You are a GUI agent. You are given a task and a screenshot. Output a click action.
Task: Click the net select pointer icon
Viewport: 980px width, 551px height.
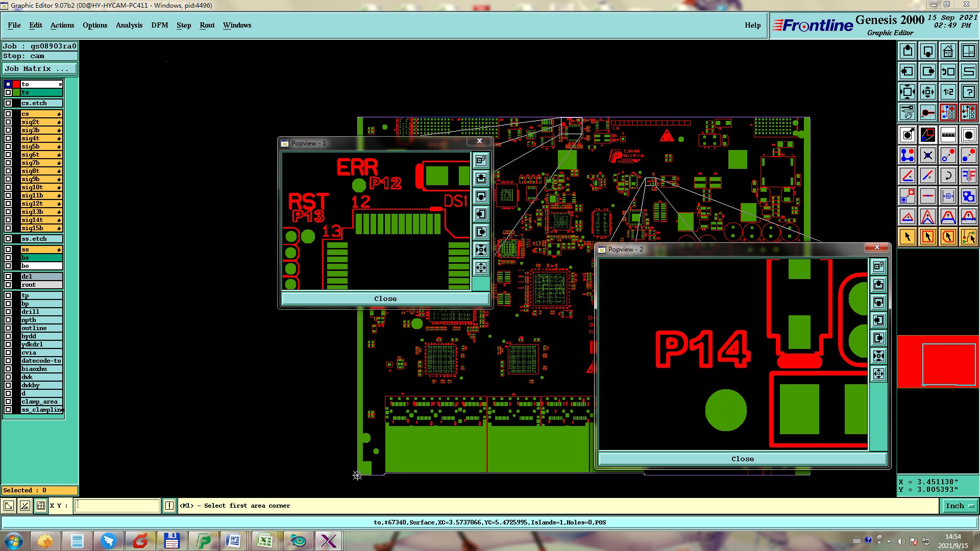click(968, 237)
